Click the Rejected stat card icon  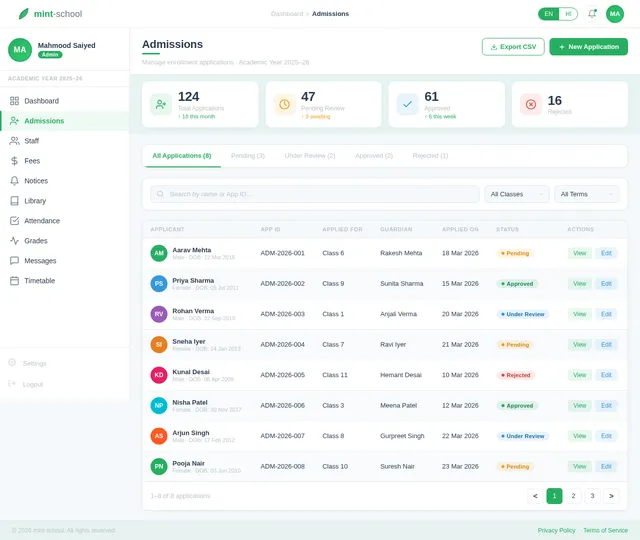click(x=531, y=104)
